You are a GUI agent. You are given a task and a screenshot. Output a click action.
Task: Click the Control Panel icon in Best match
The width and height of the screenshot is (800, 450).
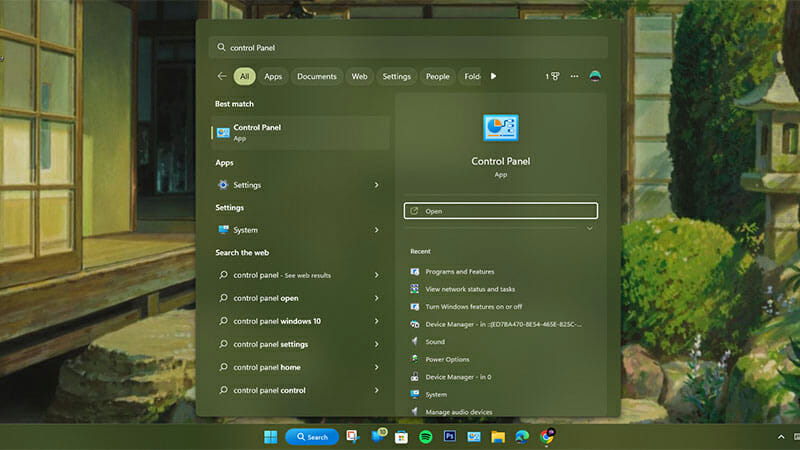coord(223,132)
